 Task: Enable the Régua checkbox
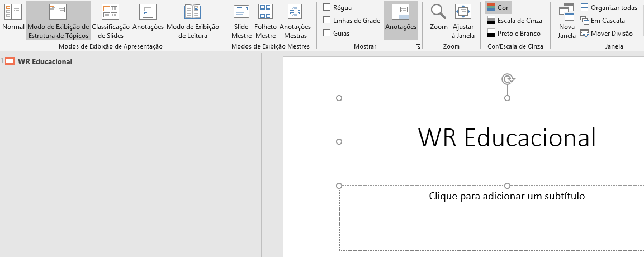click(x=327, y=7)
